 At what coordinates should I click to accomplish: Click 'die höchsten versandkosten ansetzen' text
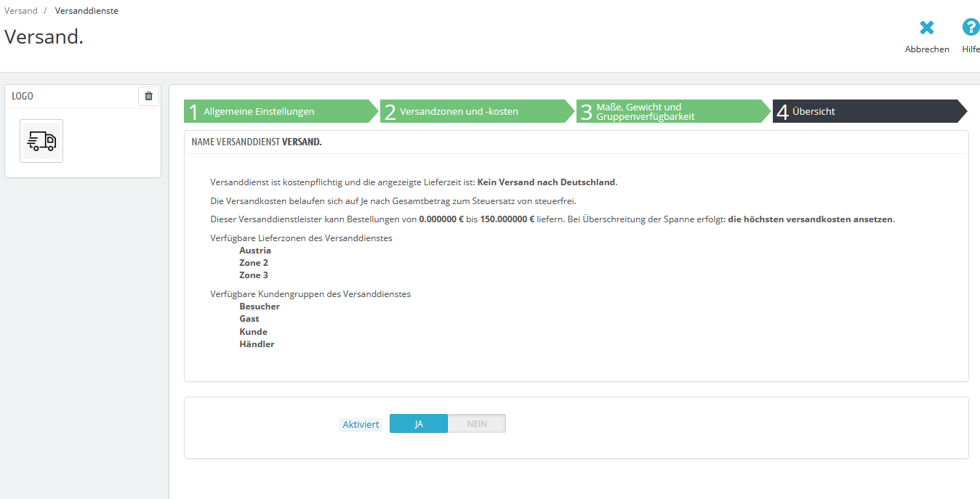(811, 219)
